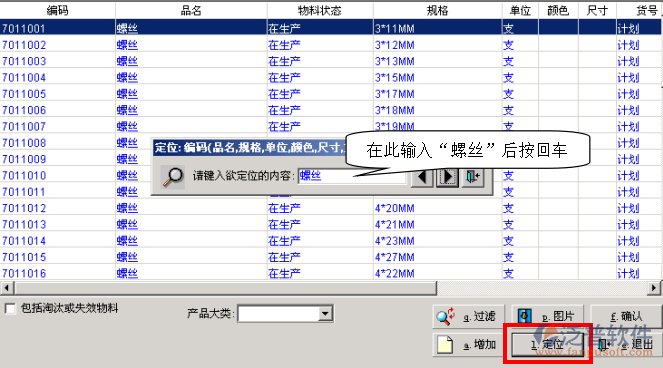Click the 增加 add button
Image resolution: width=663 pixels, height=368 pixels.
pyautogui.click(x=468, y=345)
